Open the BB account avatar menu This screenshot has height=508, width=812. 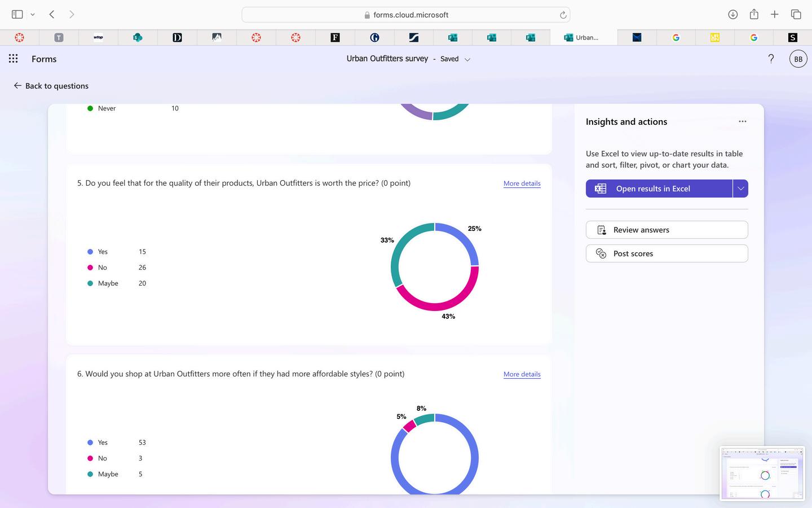(x=798, y=59)
